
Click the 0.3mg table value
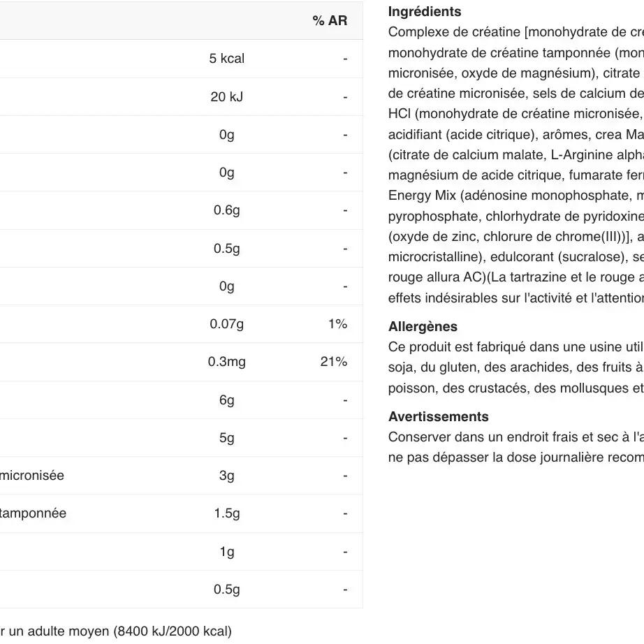[227, 362]
